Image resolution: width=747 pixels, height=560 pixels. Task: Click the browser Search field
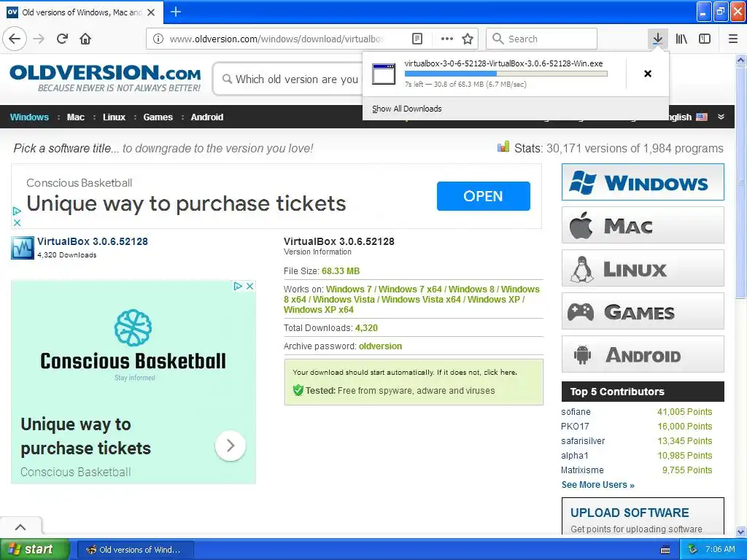pos(542,39)
